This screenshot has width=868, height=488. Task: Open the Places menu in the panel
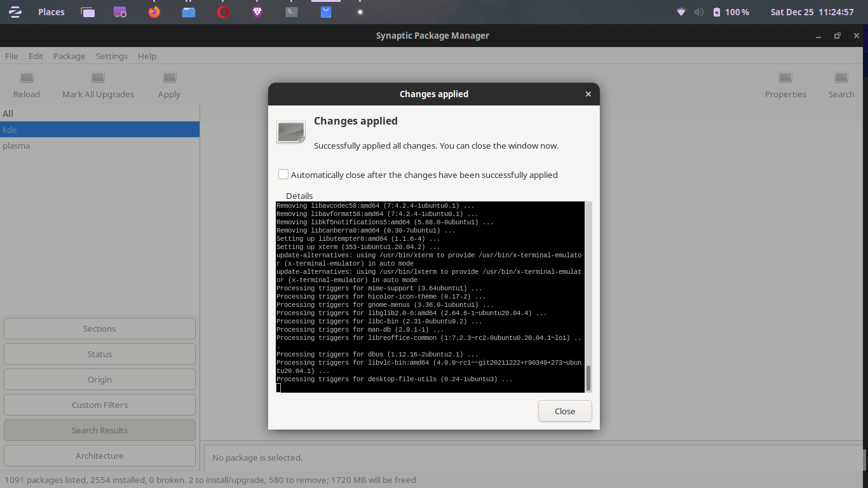pyautogui.click(x=51, y=12)
